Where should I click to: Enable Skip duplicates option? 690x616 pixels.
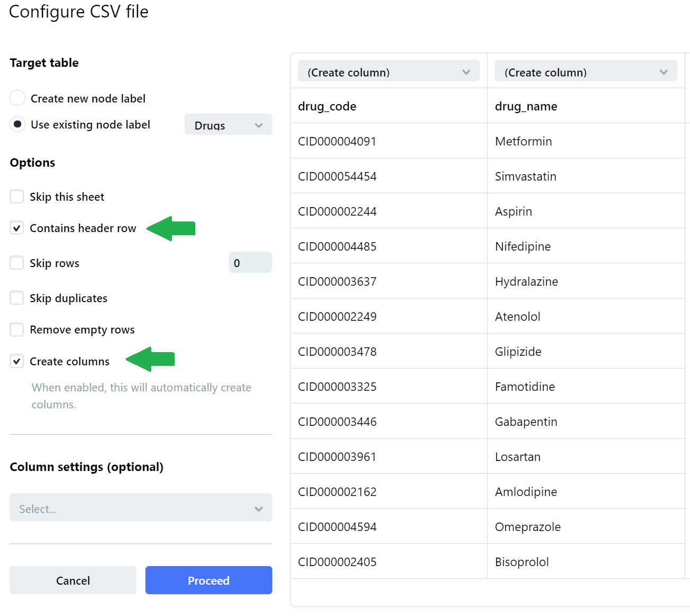17,298
